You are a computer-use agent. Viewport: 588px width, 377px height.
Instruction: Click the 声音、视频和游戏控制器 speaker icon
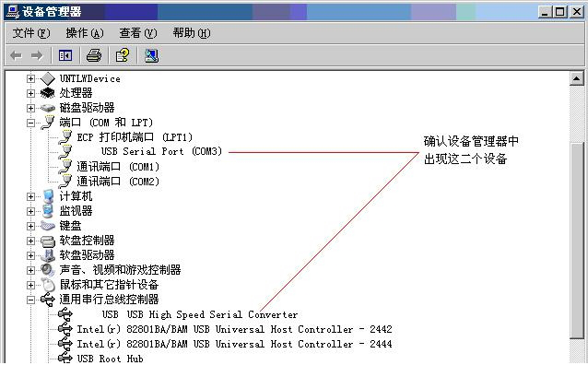point(48,270)
